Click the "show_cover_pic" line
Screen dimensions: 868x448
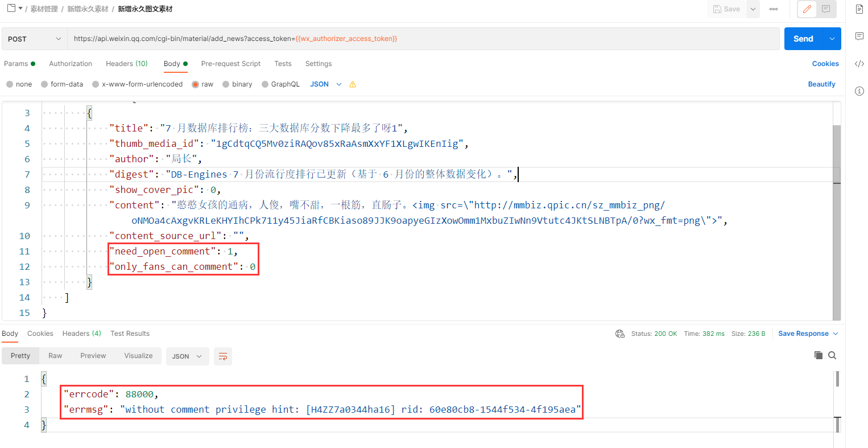[x=165, y=190]
